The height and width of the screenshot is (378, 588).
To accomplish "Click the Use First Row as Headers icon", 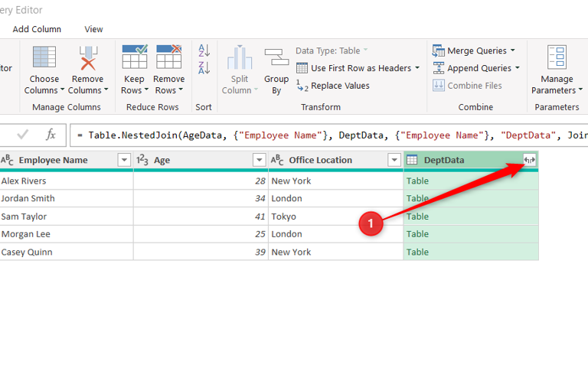I will click(302, 68).
